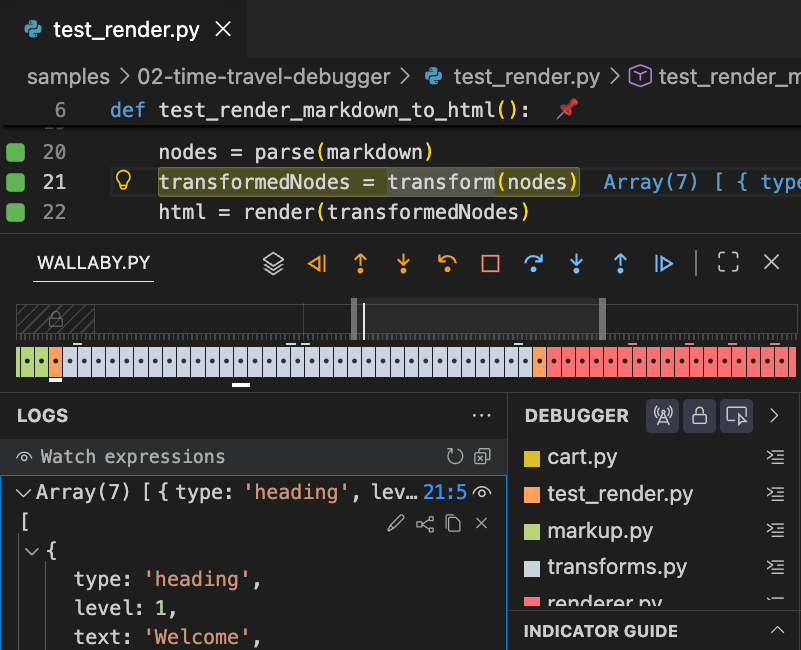
Task: Click the cart.py yellow color swatch
Action: pyautogui.click(x=532, y=458)
